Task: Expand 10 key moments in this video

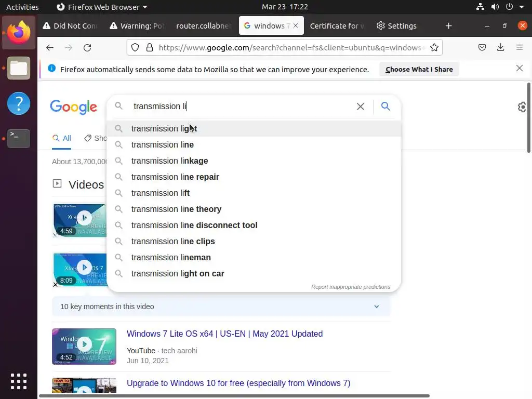Action: point(221,307)
